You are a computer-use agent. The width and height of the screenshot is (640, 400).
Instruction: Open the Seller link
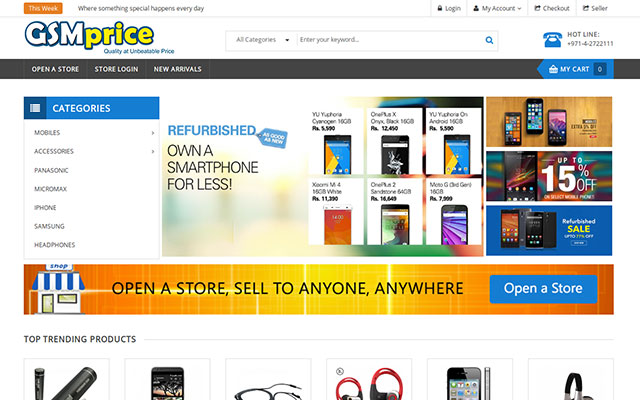[x=595, y=8]
